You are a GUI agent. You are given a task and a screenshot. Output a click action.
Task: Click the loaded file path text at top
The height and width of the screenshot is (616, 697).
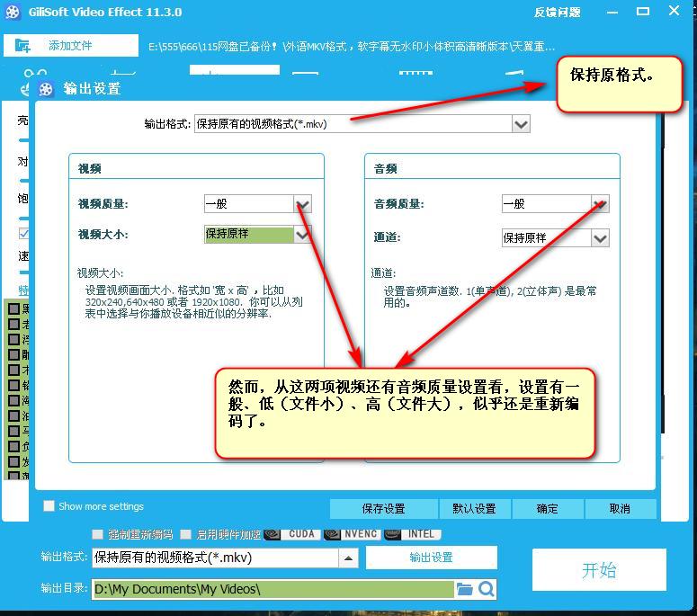(x=351, y=46)
